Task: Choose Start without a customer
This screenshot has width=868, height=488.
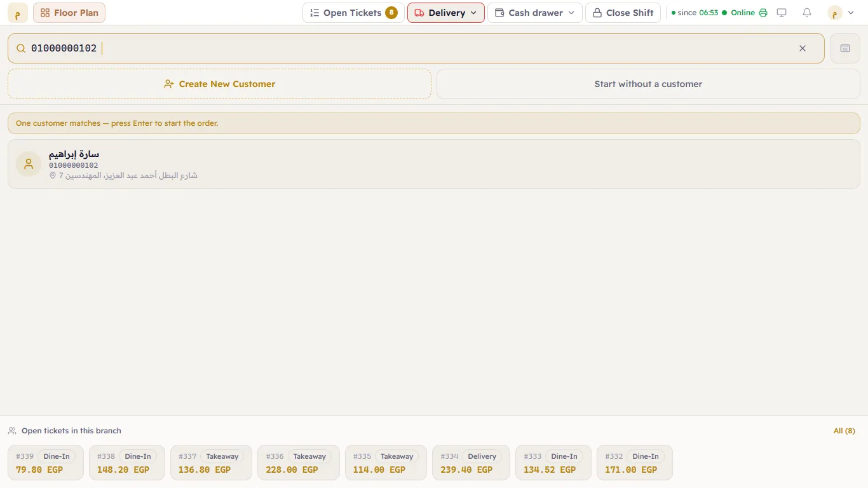Action: coord(648,84)
